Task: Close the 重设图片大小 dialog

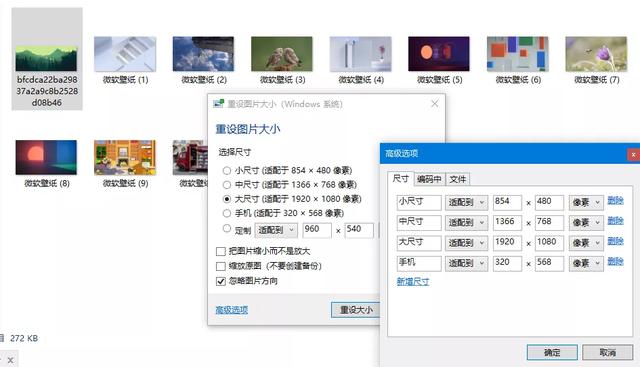Action: (435, 104)
